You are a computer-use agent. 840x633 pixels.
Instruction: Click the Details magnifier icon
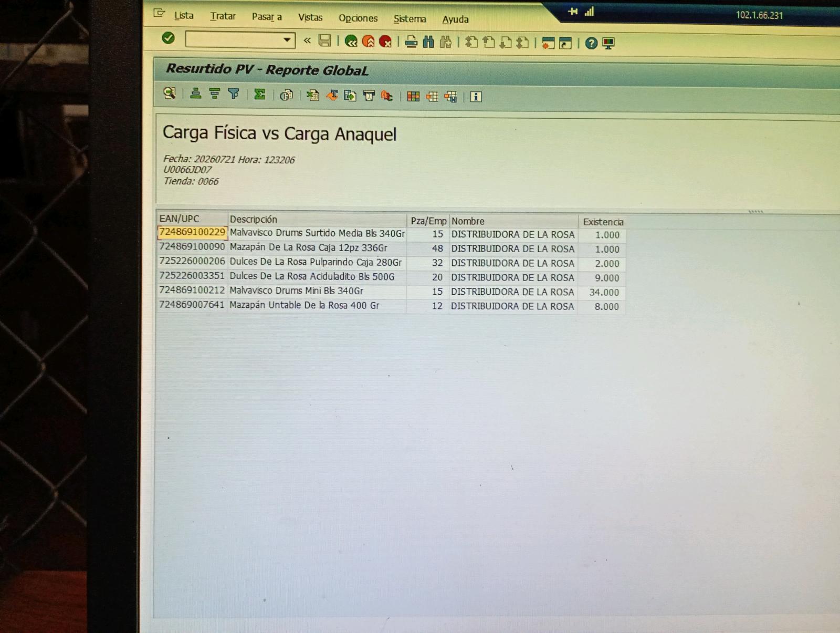click(x=169, y=94)
